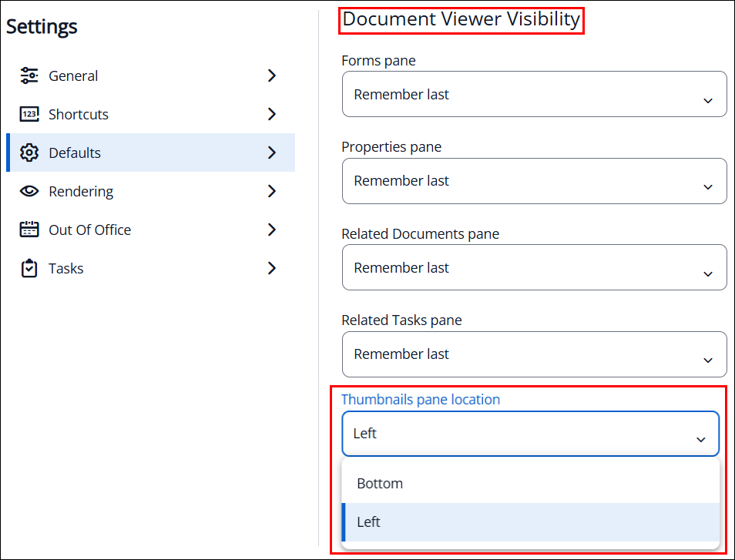Image resolution: width=735 pixels, height=560 pixels.
Task: Click the chevron next to Defaults
Action: click(x=272, y=153)
